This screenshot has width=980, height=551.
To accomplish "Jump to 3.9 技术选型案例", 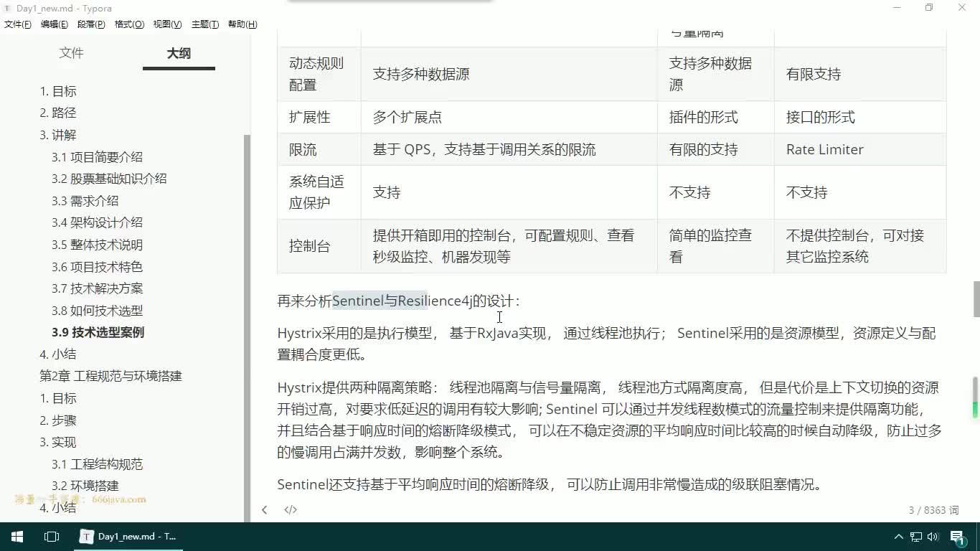I will [98, 332].
